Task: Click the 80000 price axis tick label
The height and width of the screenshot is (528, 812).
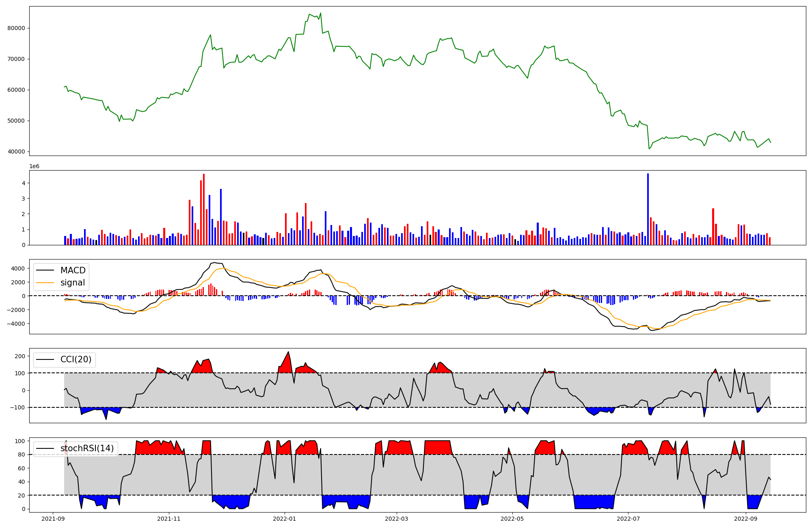Action: pyautogui.click(x=16, y=28)
